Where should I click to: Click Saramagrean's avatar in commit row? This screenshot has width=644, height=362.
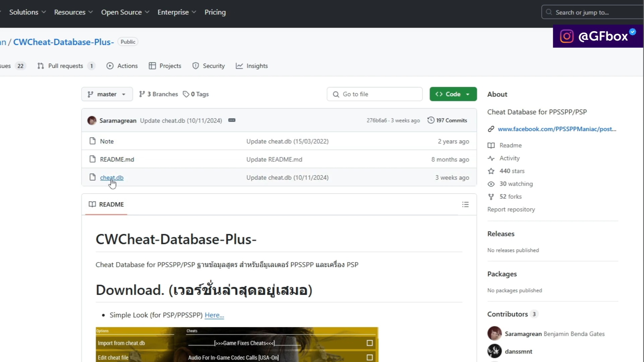click(x=92, y=121)
